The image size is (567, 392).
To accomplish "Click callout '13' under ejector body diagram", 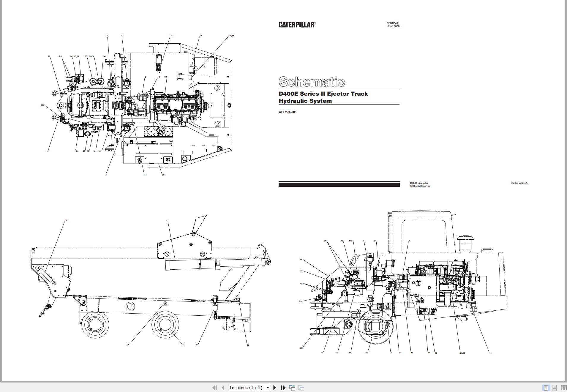I will 248,345.
